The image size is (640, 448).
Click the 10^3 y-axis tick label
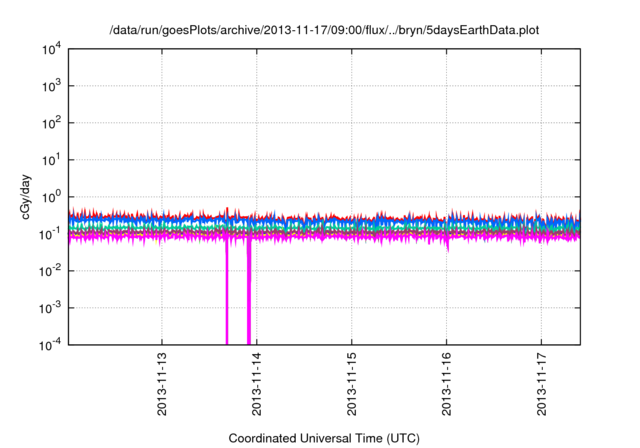(x=51, y=86)
